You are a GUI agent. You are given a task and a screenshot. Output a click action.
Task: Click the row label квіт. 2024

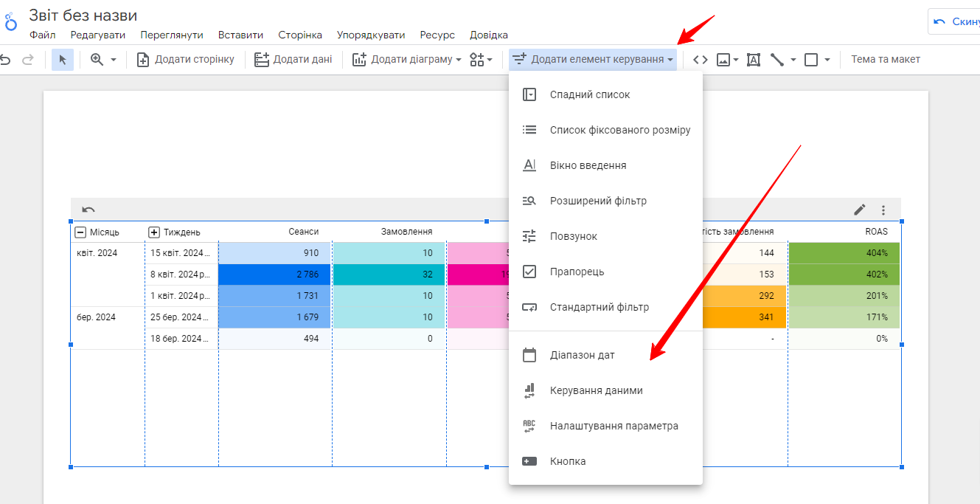click(97, 253)
